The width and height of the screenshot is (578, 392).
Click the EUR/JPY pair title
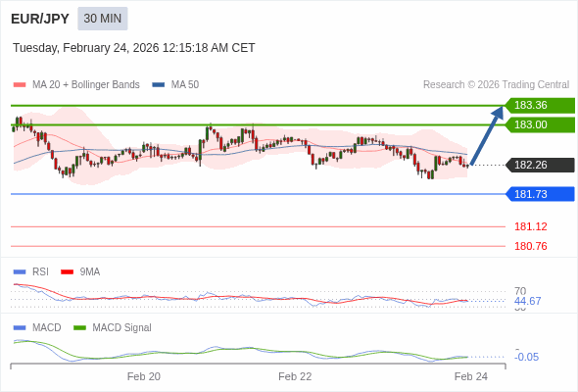40,19
